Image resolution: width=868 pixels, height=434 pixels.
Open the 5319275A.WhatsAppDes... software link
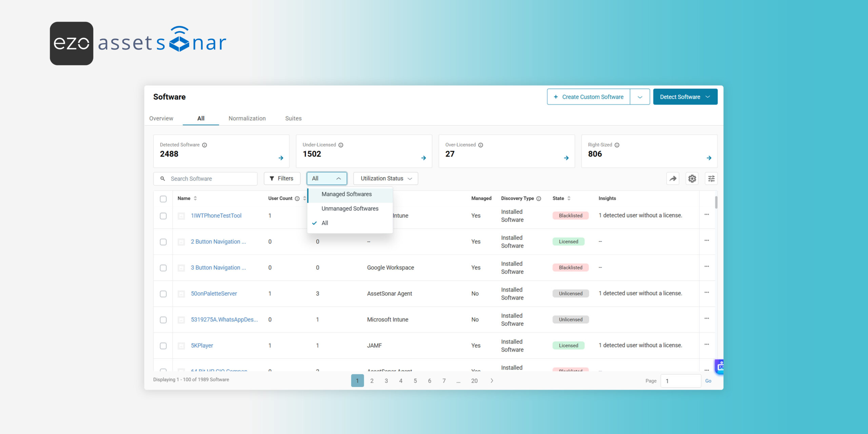click(224, 320)
